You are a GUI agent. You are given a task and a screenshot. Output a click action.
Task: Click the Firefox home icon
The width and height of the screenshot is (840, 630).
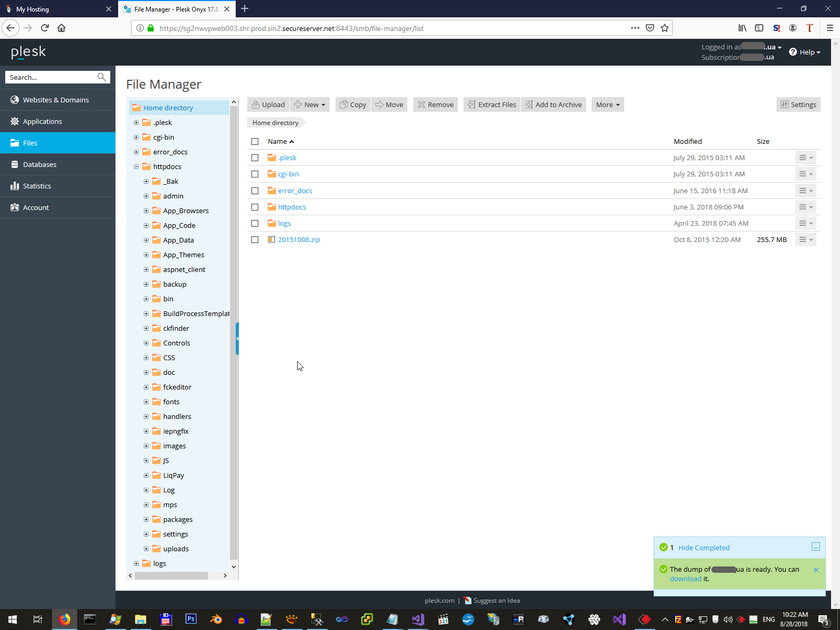coord(61,28)
